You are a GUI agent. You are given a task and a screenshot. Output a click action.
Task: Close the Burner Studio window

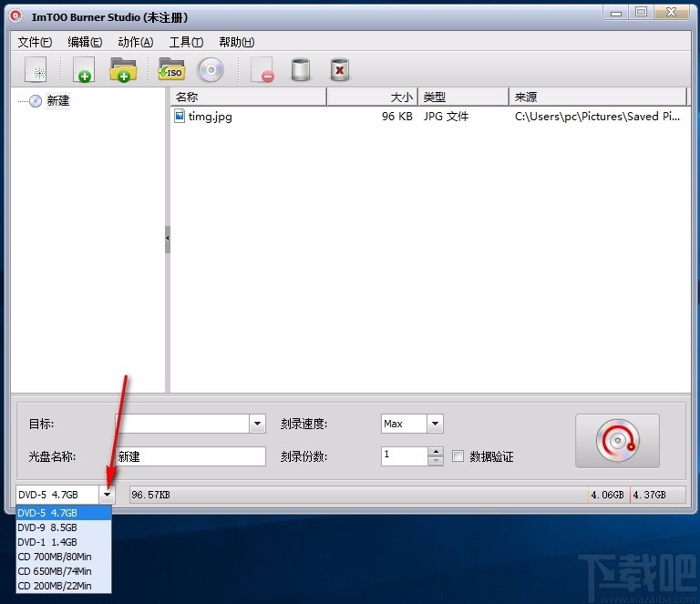coord(672,13)
